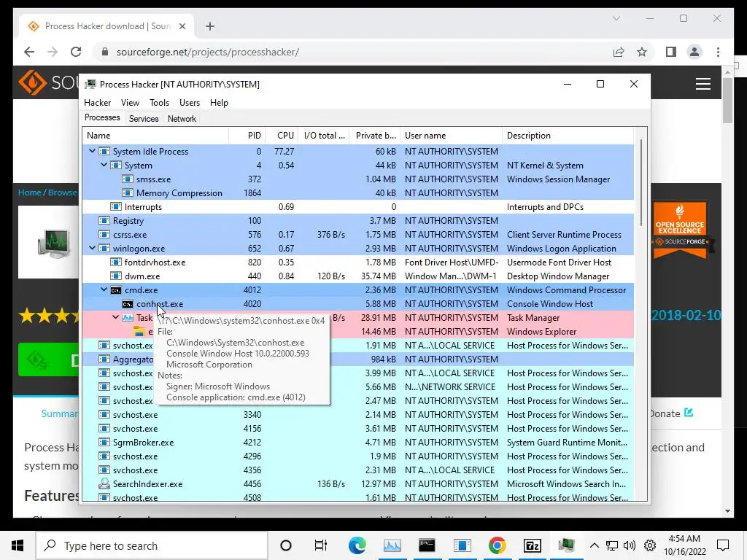Toggle Chrome side panel
Screen dimensions: 747x560
671,52
